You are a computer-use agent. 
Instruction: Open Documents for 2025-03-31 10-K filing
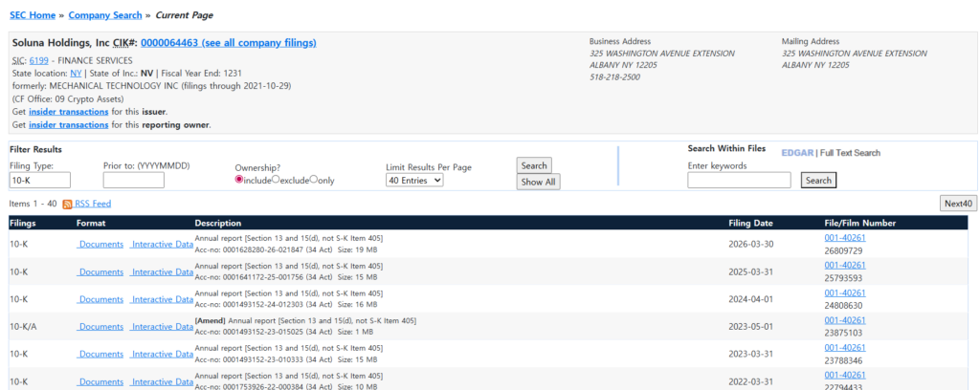click(100, 272)
